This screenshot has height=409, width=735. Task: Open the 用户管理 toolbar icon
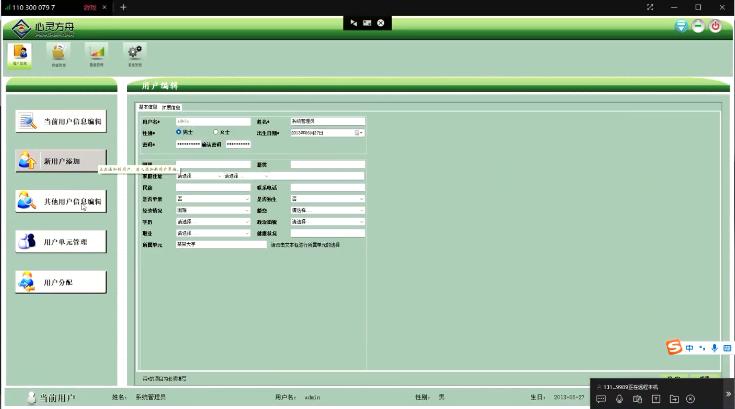[x=20, y=53]
